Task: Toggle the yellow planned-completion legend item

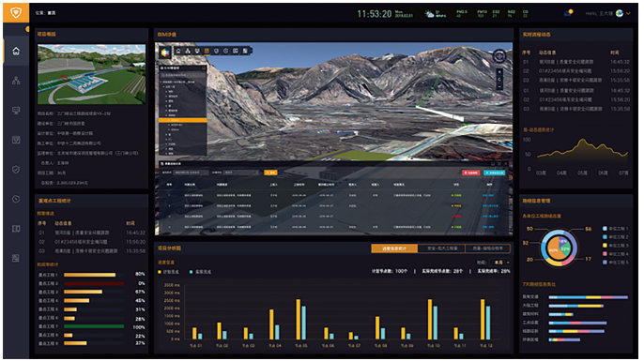Action: click(169, 272)
